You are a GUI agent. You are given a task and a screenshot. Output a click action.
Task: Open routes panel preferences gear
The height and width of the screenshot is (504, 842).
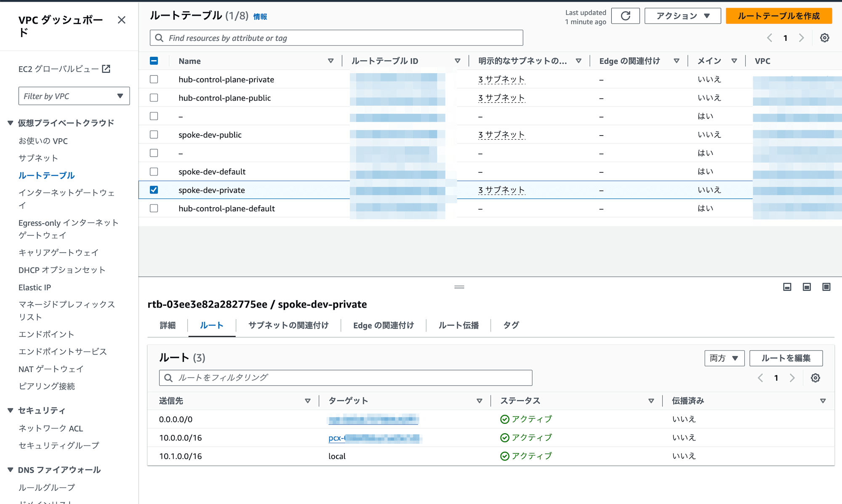[815, 378]
